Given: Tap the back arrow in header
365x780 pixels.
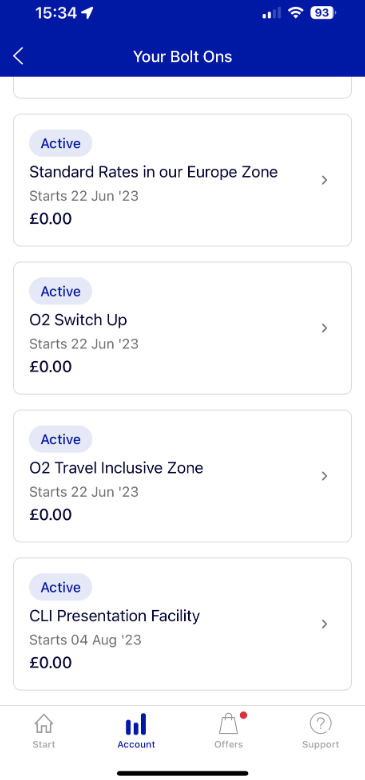Looking at the screenshot, I should pyautogui.click(x=18, y=56).
